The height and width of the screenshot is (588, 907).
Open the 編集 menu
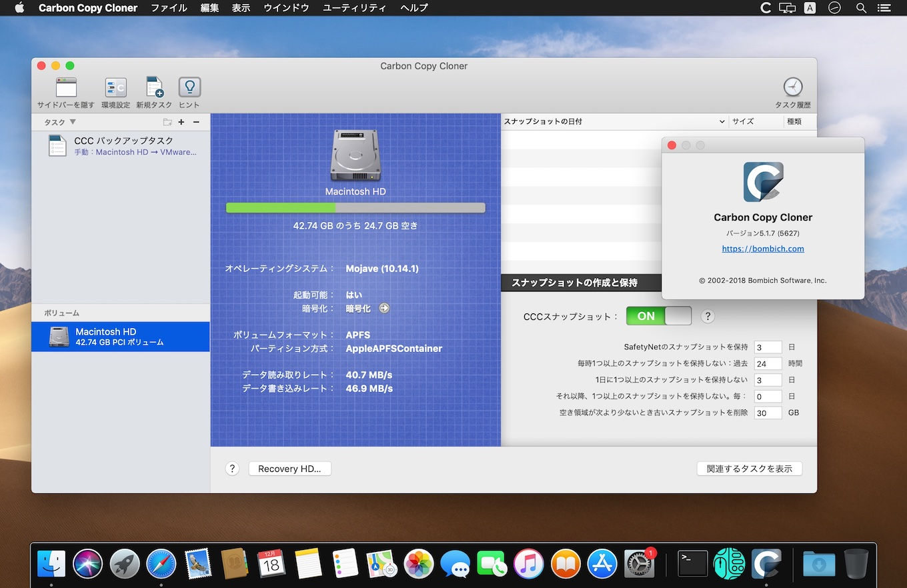[x=209, y=8]
